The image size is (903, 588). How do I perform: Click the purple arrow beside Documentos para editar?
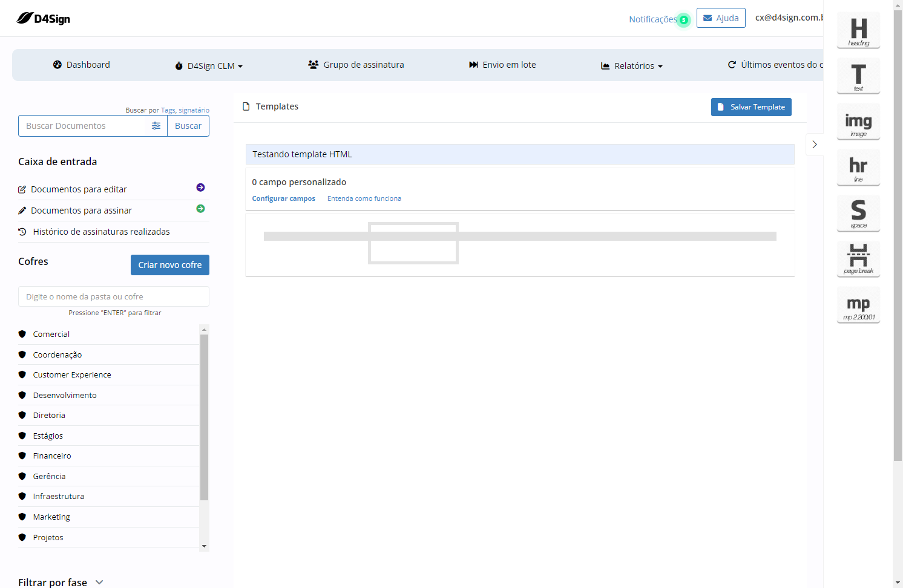(200, 188)
